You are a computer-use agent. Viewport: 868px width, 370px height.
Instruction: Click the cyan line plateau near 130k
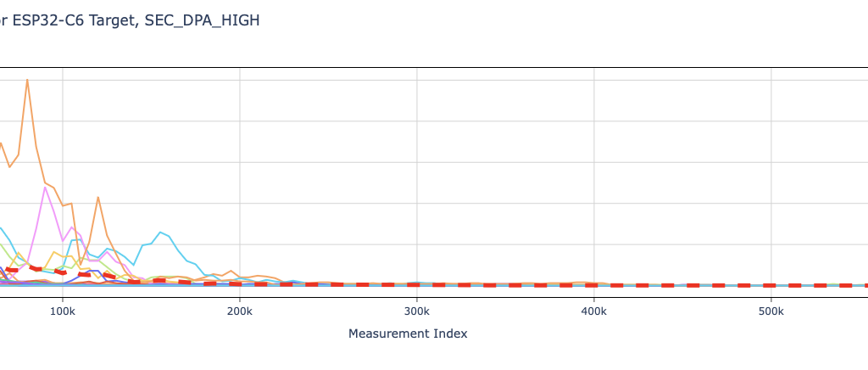108,249
